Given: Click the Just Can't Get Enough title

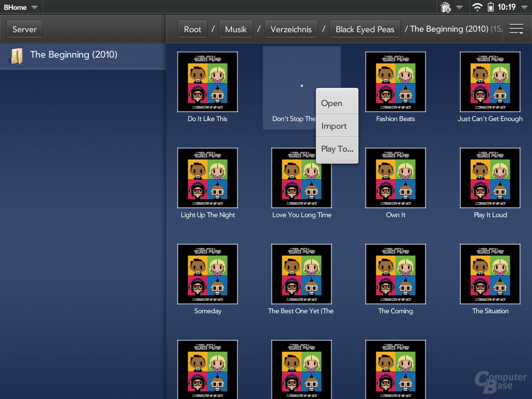Looking at the screenshot, I should tap(490, 119).
